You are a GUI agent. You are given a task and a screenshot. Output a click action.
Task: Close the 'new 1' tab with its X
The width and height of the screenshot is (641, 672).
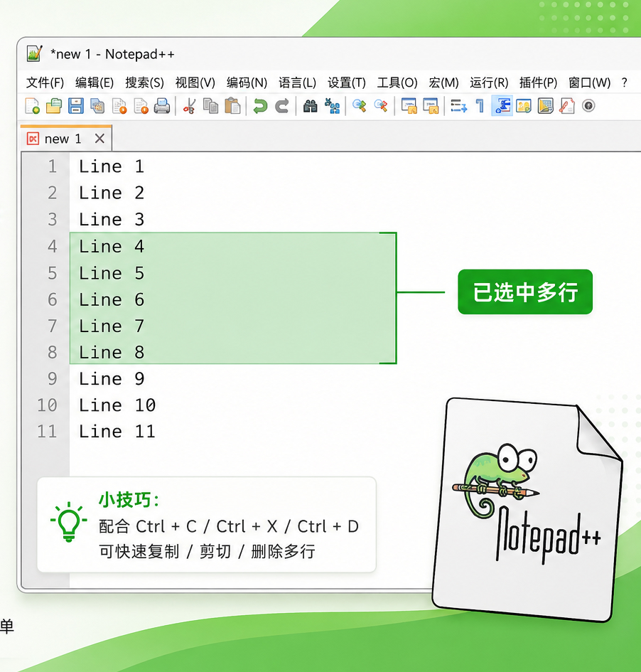point(99,139)
